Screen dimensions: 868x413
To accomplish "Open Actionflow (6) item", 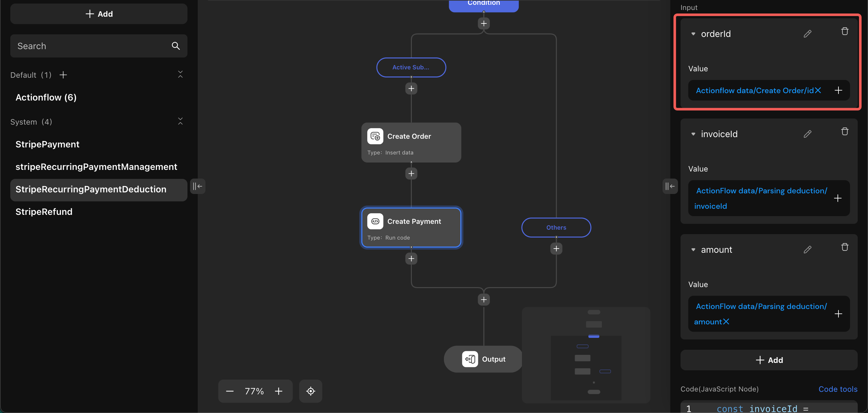I will click(46, 97).
